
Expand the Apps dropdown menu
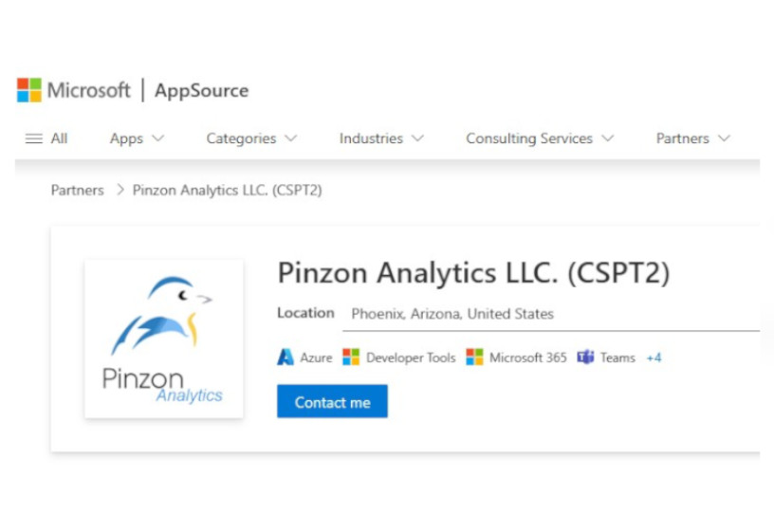click(137, 138)
